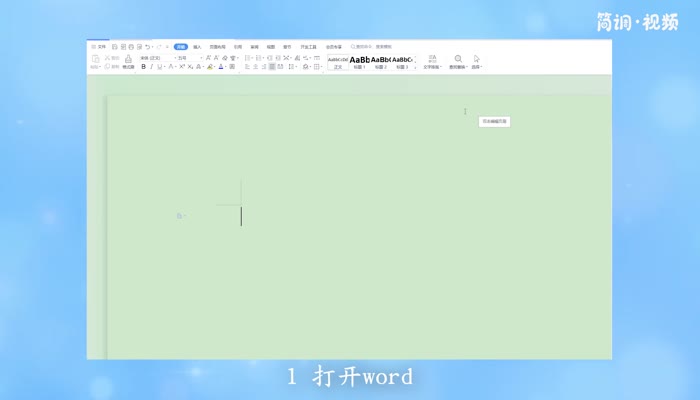Viewport: 700px width, 400px height.
Task: Toggle Underline formatting in the ribbon
Action: point(159,67)
